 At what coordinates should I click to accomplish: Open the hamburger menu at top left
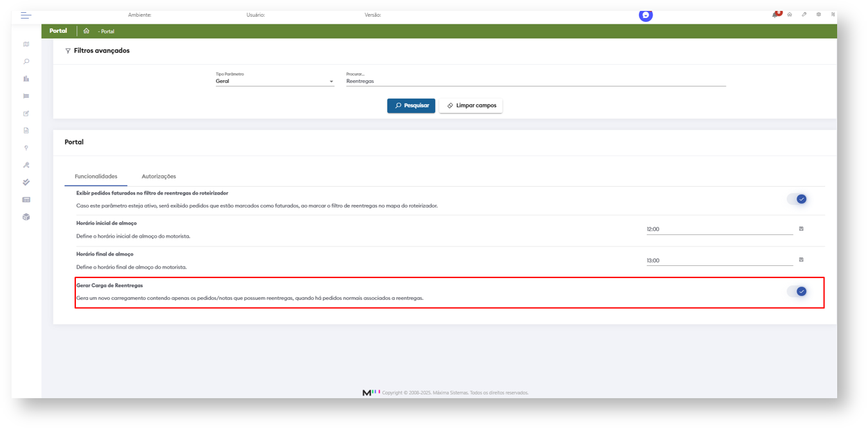(x=26, y=15)
